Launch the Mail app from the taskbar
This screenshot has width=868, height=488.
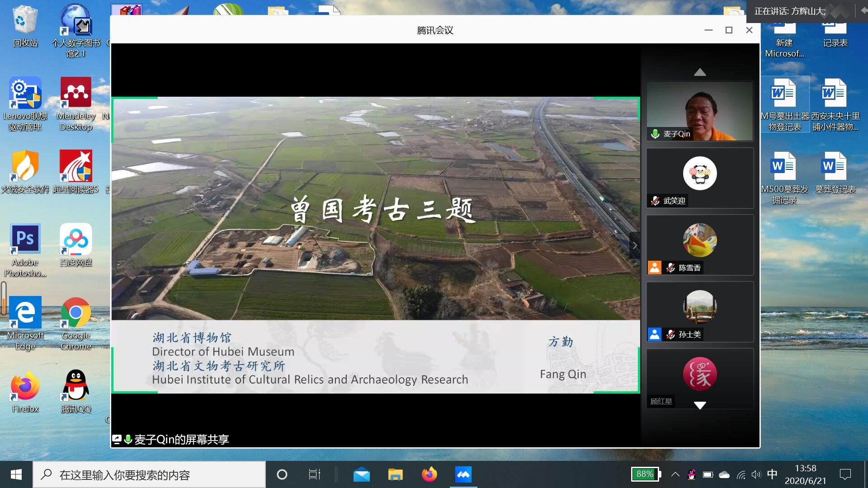pos(361,474)
